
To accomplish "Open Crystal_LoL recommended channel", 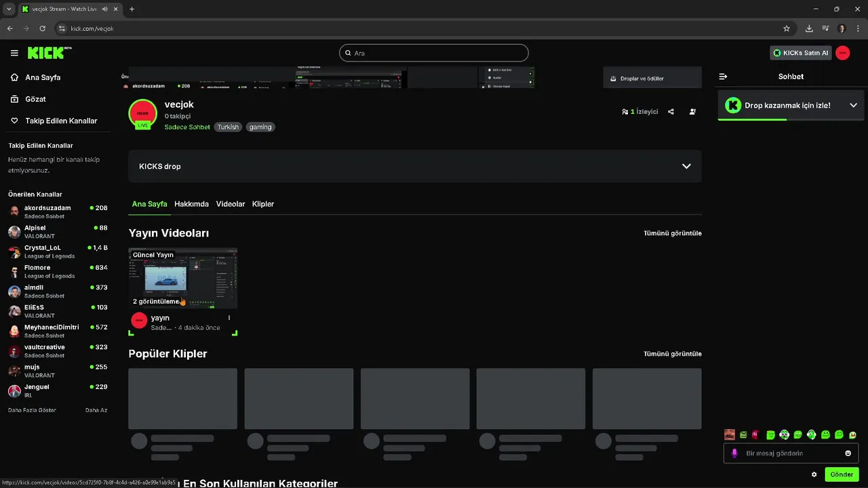I will point(58,251).
